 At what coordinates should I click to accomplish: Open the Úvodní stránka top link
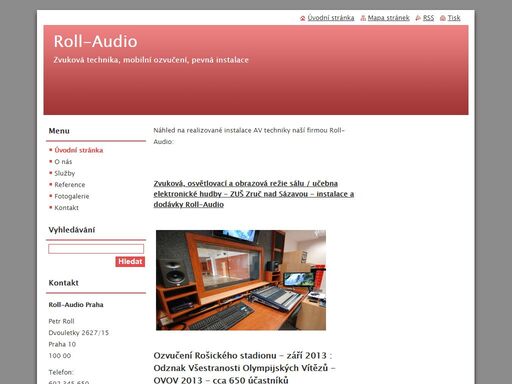point(331,18)
